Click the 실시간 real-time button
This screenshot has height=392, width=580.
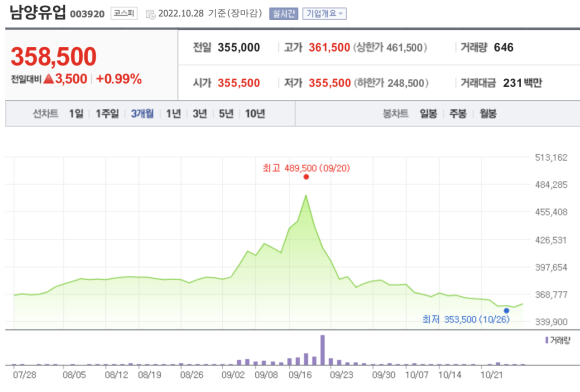click(283, 14)
